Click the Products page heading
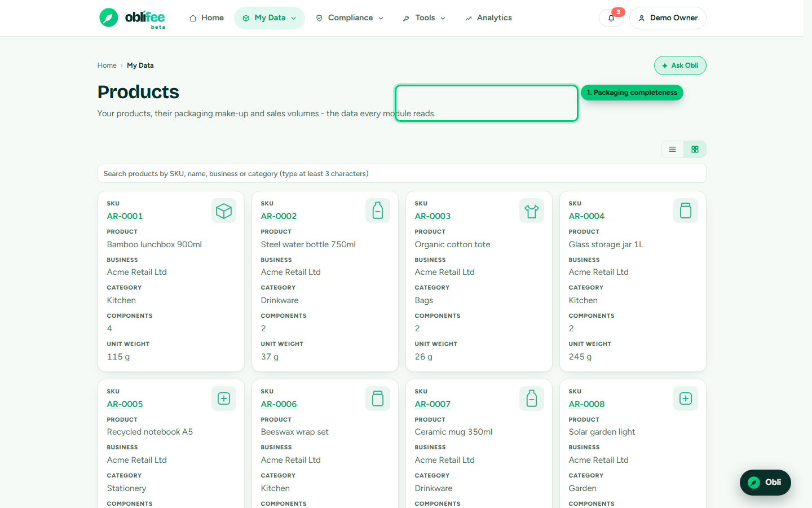Image resolution: width=812 pixels, height=508 pixels. click(138, 92)
